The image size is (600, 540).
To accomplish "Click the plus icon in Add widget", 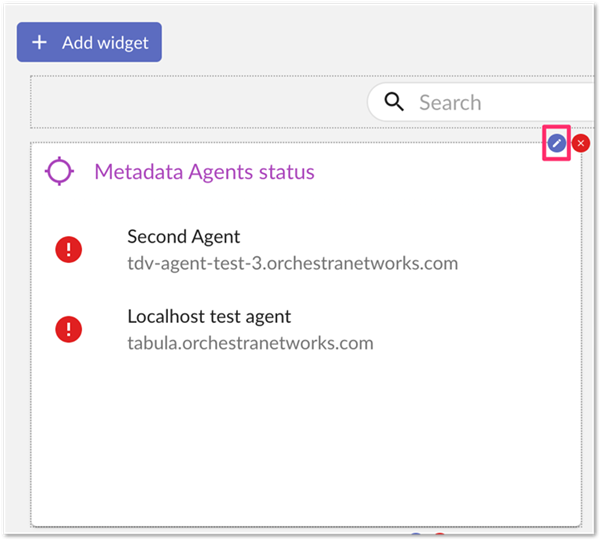I will (39, 42).
